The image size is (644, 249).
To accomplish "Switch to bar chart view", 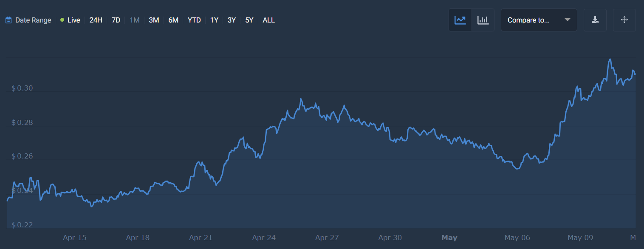I will pos(483,20).
